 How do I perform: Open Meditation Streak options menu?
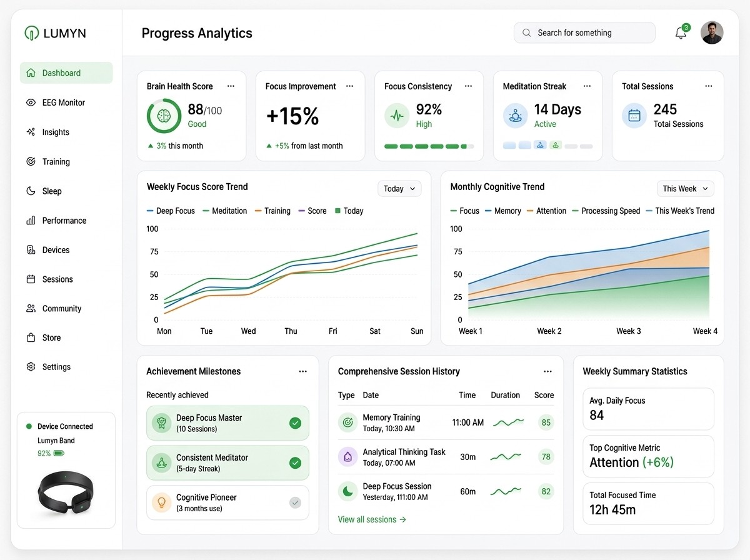[587, 86]
